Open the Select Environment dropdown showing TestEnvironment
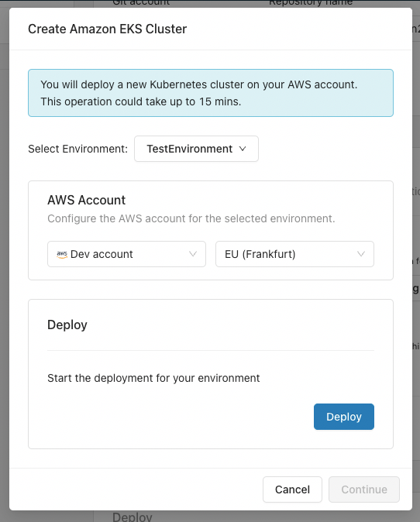Viewport: 420px width, 522px height. (196, 149)
